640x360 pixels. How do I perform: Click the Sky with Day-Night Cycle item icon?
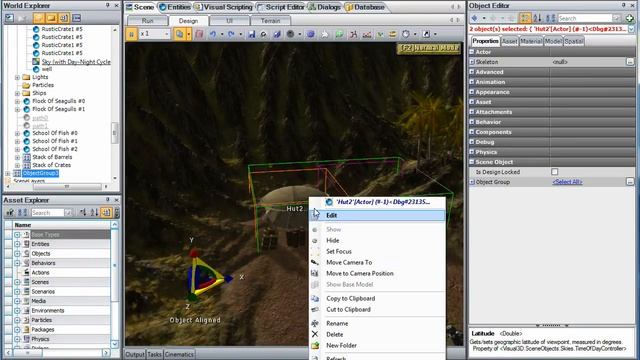coord(36,62)
